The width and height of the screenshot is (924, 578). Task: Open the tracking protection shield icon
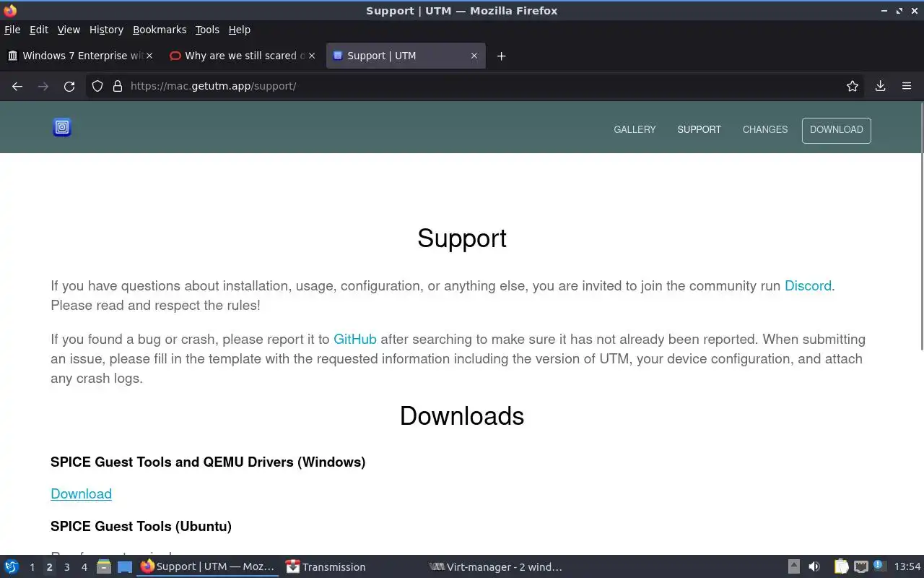97,86
